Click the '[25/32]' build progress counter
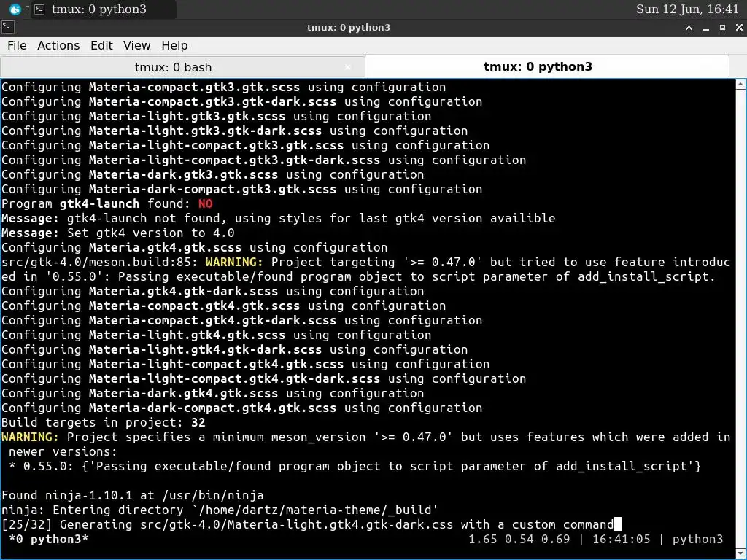Screen dimensions: 747x560 (x=27, y=525)
